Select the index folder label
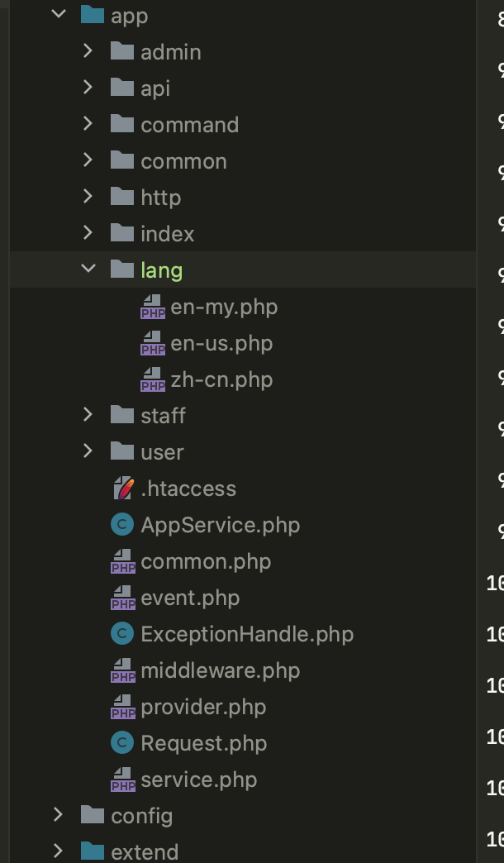 [167, 233]
